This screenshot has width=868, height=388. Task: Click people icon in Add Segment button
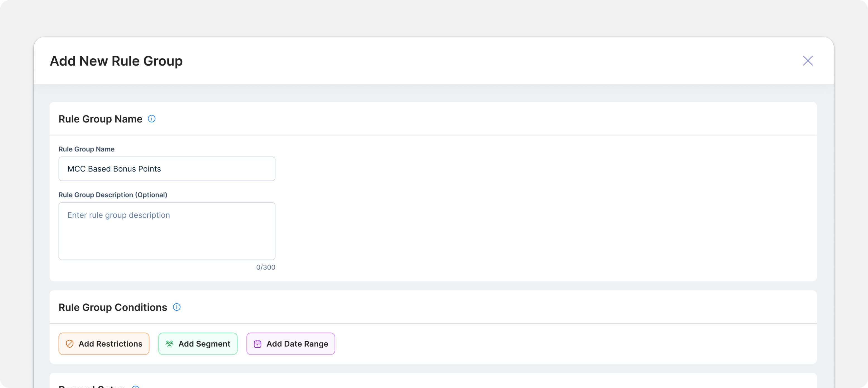(169, 344)
